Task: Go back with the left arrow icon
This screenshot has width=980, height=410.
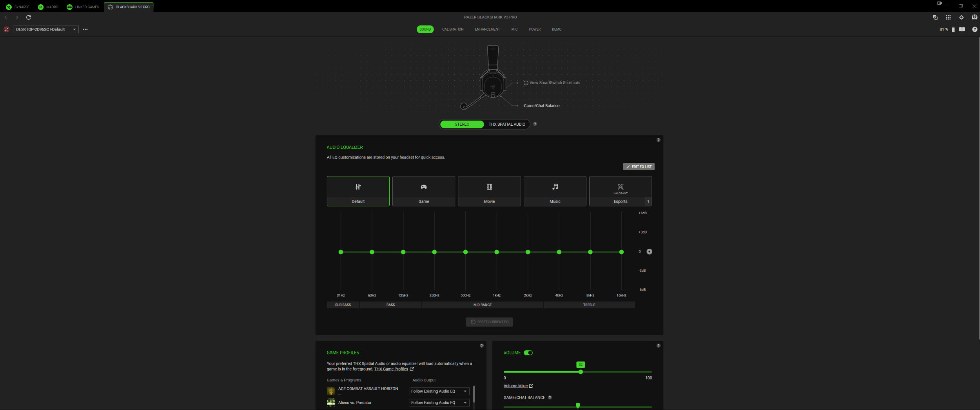Action: (6, 17)
